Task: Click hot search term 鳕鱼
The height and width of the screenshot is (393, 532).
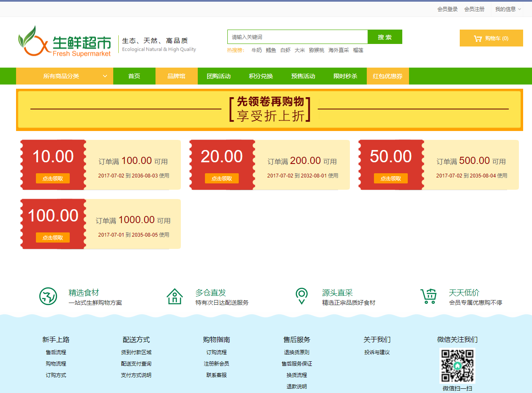Action: 271,50
